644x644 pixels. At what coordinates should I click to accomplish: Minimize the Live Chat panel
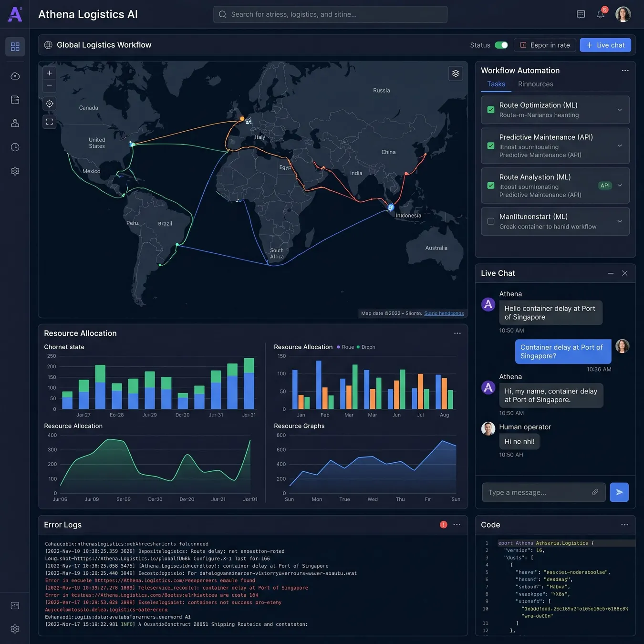610,273
